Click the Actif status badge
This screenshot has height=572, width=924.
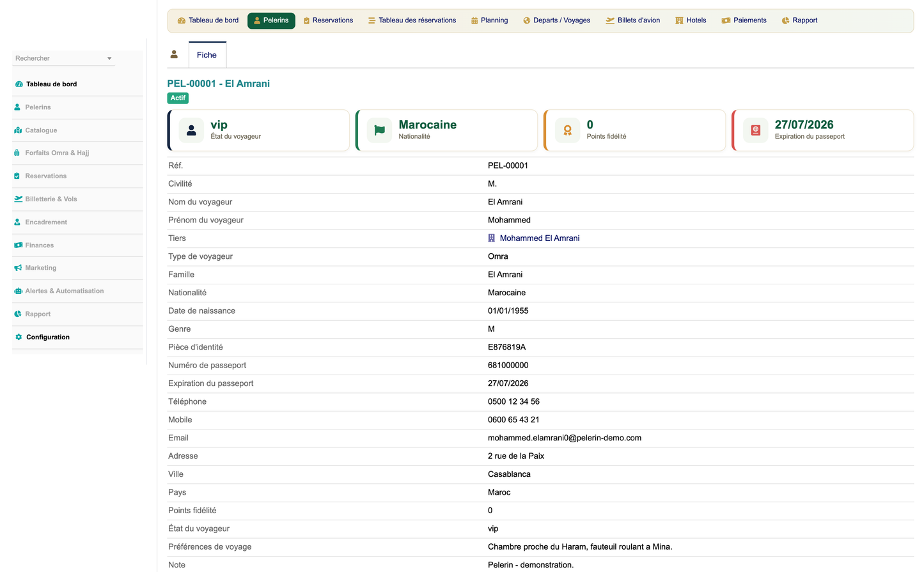178,98
